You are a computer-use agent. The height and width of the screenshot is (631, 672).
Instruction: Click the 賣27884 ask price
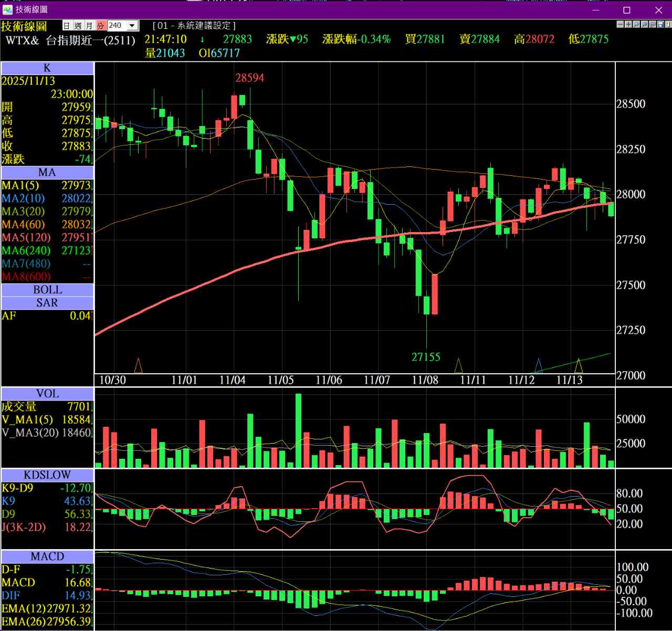click(479, 39)
